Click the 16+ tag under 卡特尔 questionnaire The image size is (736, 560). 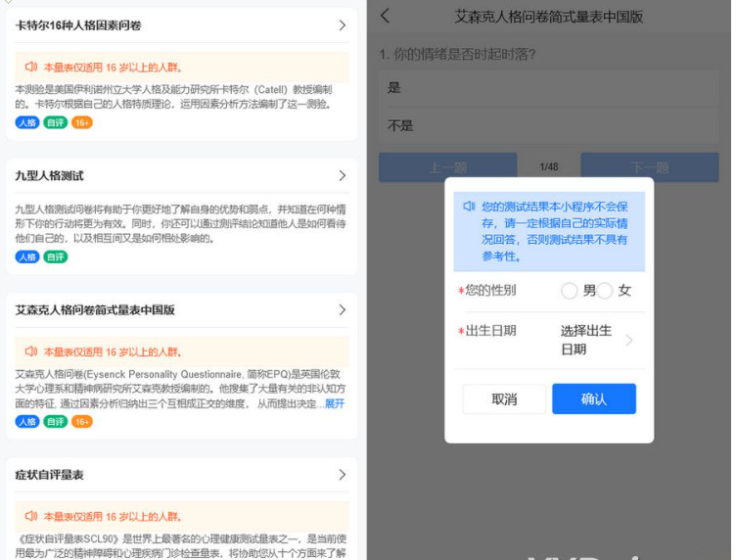[x=82, y=122]
